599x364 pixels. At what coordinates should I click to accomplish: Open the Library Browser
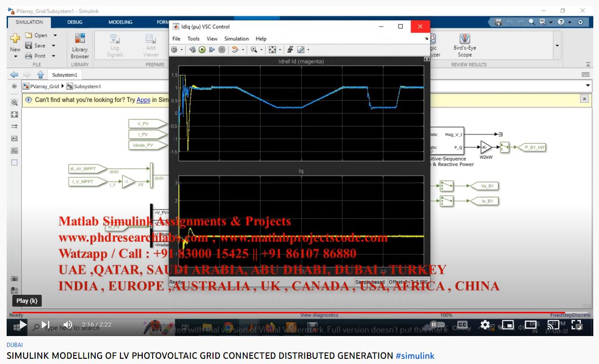click(x=80, y=45)
